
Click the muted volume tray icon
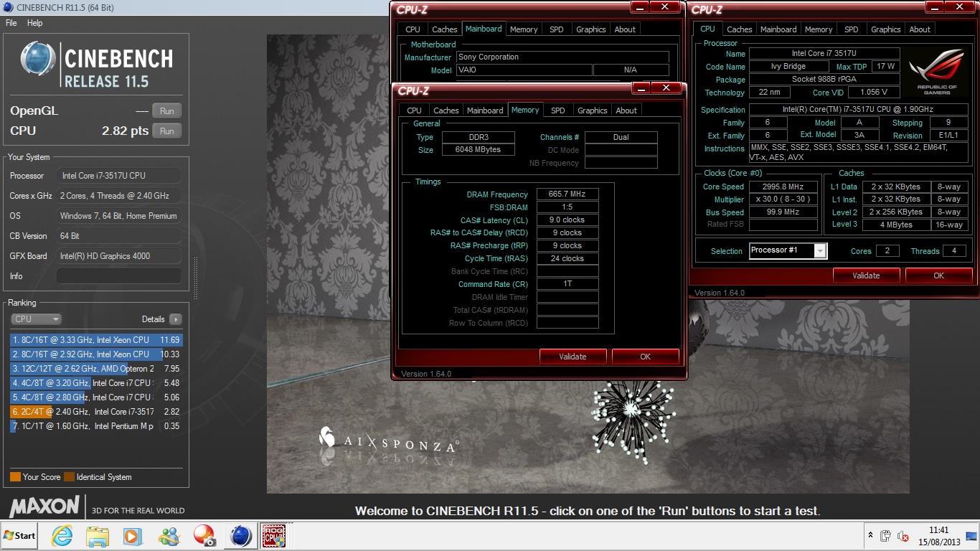click(904, 536)
